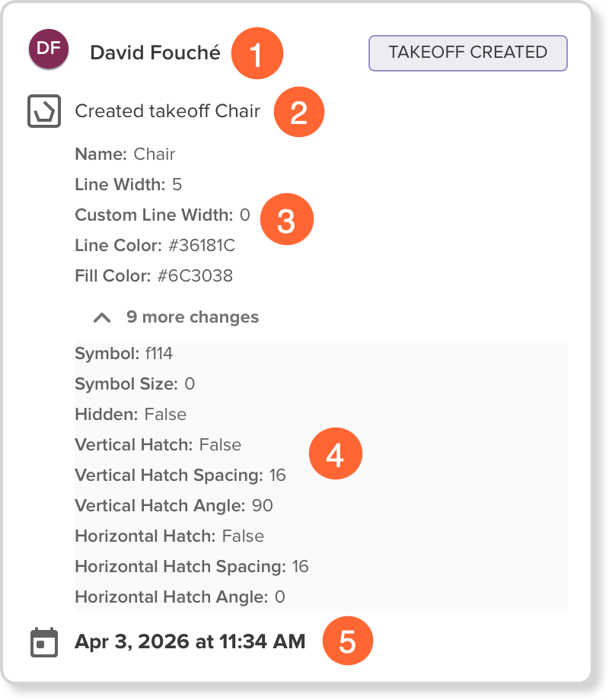This screenshot has width=609, height=700.
Task: Click orange annotation badge number 1
Action: pos(257,54)
